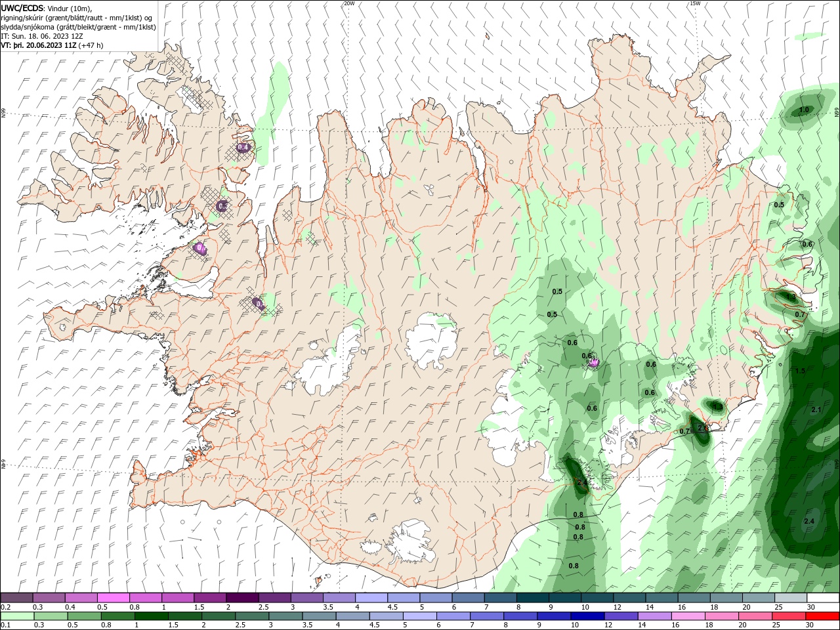Click the dark navy swatch labeled 10 in the rain scale
Screen dimensions: 840x630
pyautogui.click(x=587, y=617)
